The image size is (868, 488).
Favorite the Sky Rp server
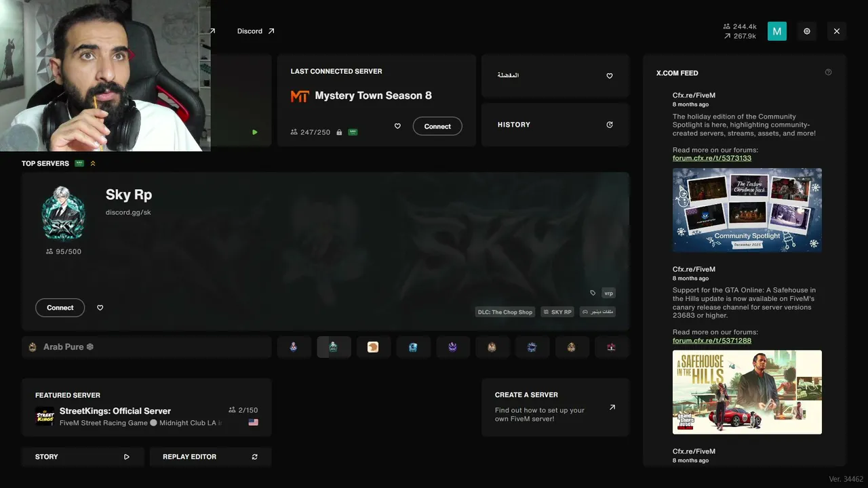point(100,308)
